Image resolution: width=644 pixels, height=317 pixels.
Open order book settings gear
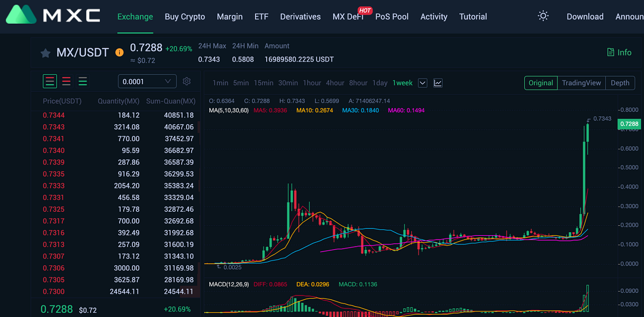click(187, 81)
